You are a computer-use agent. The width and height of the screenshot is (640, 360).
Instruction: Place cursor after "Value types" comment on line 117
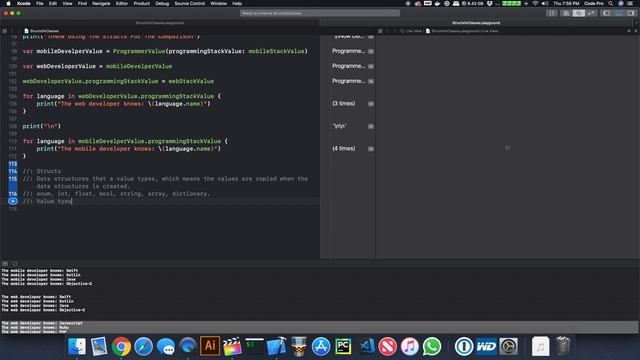pos(72,201)
